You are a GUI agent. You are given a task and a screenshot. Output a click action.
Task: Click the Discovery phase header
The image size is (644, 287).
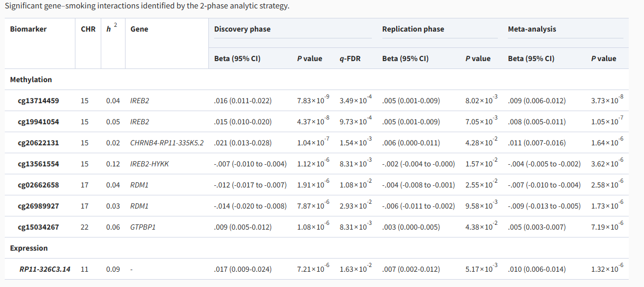[x=242, y=29]
